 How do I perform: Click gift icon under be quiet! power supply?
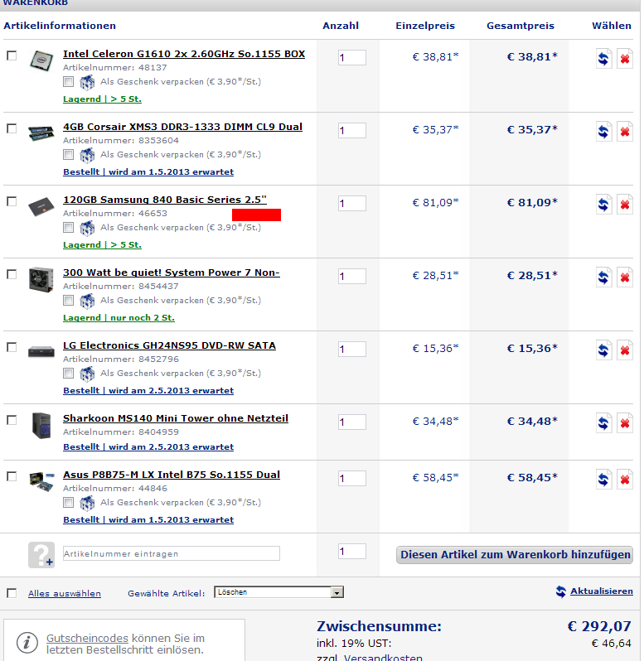pos(87,301)
